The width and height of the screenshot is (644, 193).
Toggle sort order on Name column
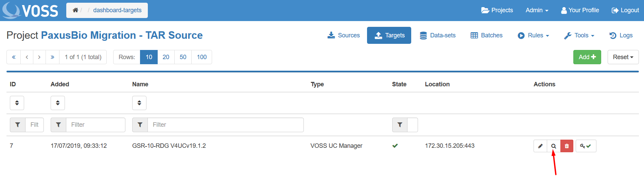coord(139,103)
